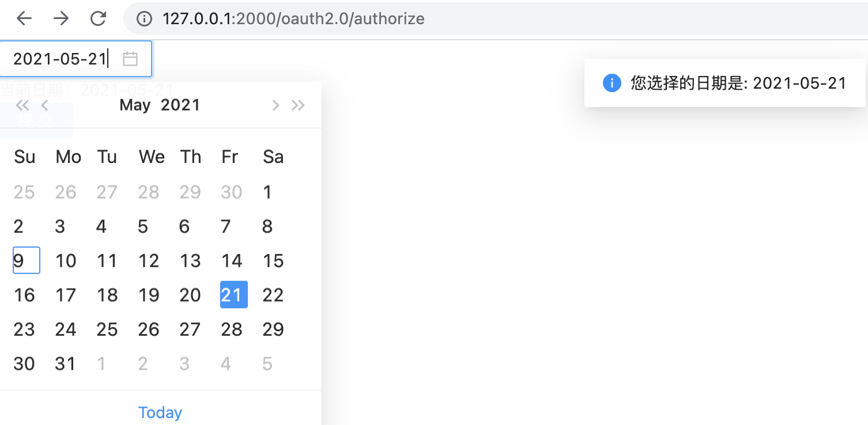
Task: Select May 1 in the calendar
Action: [x=267, y=192]
